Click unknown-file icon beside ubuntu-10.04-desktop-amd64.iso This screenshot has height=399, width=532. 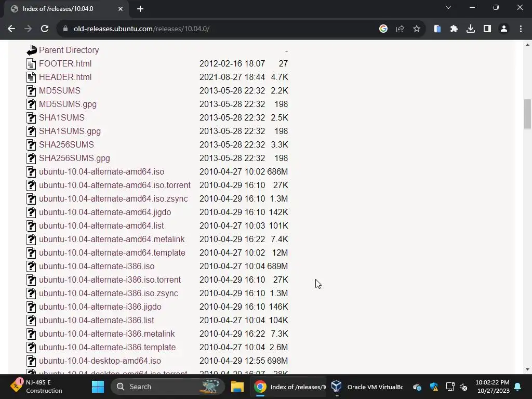click(x=31, y=361)
